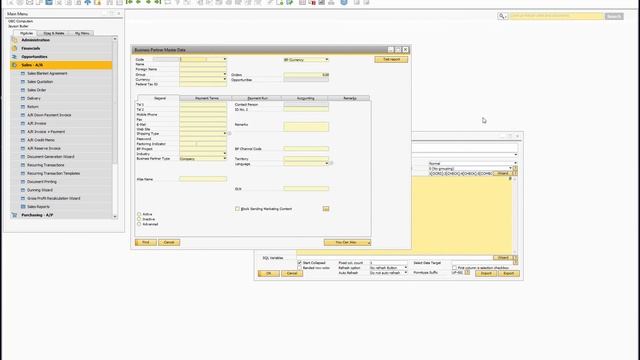This screenshot has height=360, width=640.
Task: Open the Group dropdown
Action: pos(224,74)
